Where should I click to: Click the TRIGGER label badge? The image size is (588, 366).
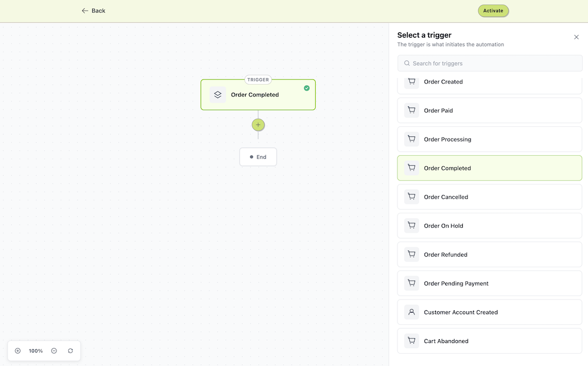(x=258, y=80)
